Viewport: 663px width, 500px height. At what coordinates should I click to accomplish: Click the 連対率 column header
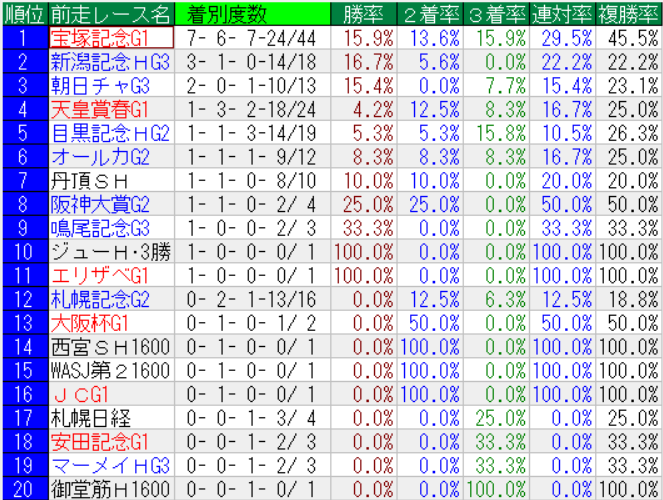563,13
